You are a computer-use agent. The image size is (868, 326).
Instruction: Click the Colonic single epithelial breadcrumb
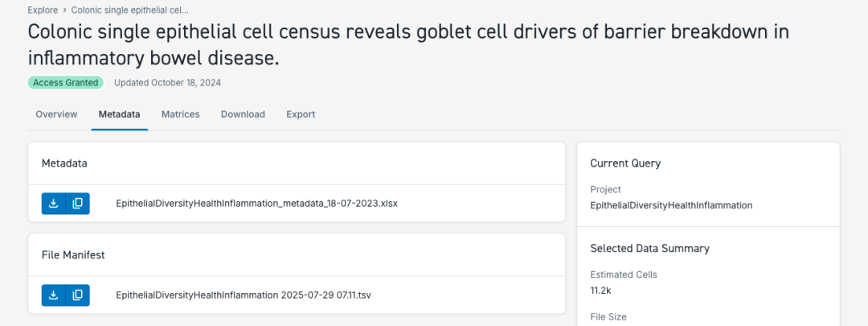point(129,10)
